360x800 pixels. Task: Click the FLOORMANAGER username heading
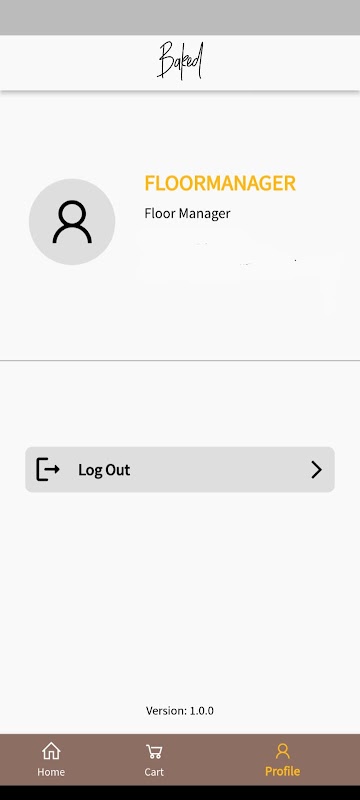(x=220, y=183)
